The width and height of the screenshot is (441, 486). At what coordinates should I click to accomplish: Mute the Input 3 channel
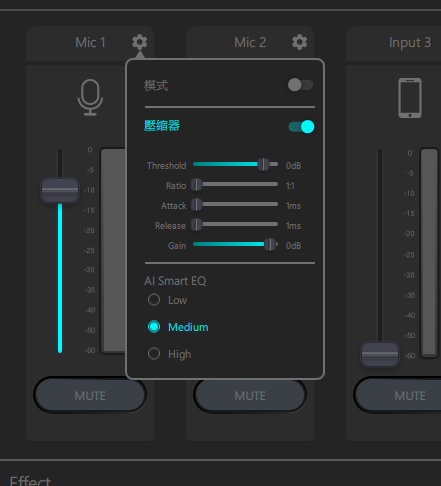[x=400, y=395]
